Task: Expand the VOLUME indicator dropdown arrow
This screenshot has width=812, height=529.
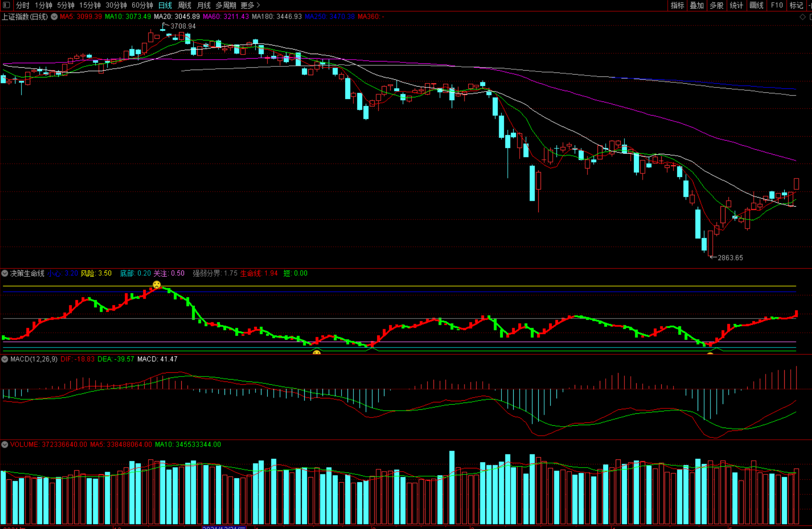Action: [x=5, y=444]
